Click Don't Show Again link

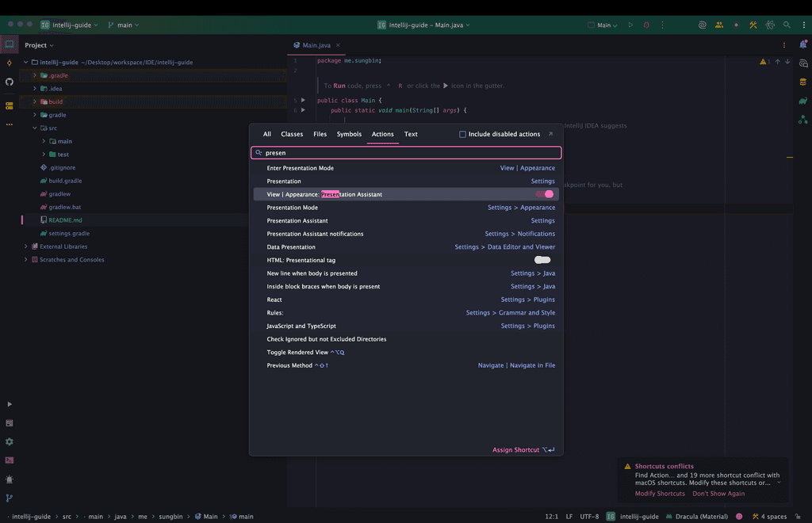tap(718, 494)
